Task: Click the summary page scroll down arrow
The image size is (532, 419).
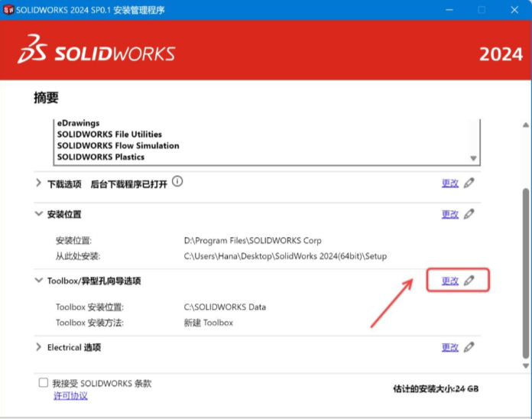Action: 526,365
